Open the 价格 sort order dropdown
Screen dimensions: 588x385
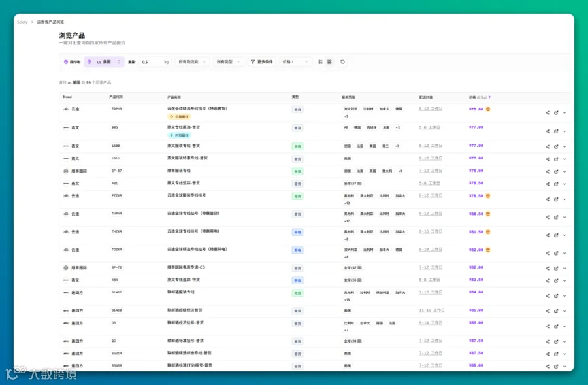[295, 62]
